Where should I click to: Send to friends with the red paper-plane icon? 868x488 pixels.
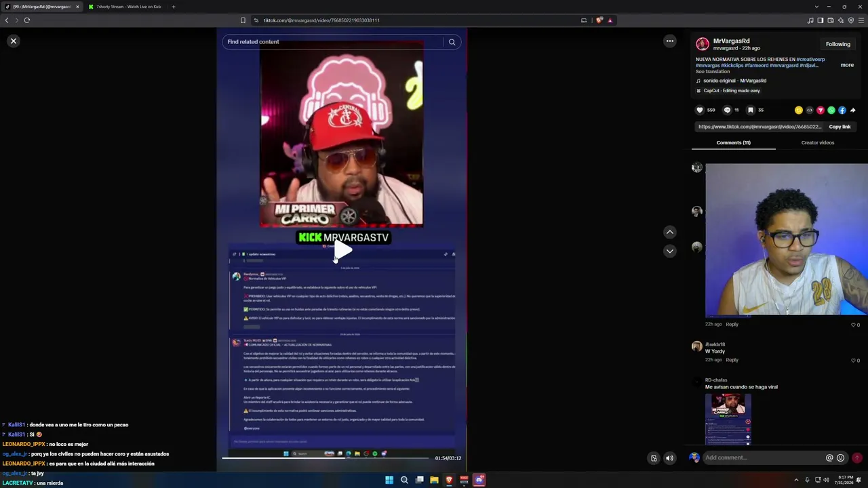click(821, 110)
